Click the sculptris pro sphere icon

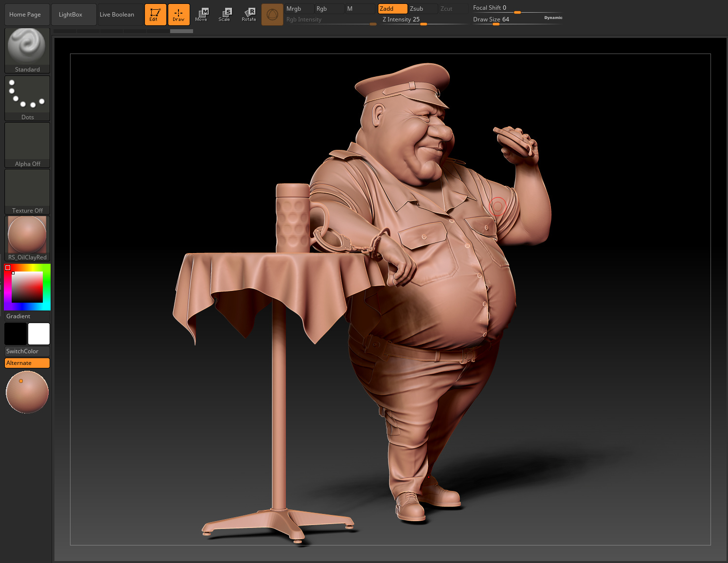point(272,15)
